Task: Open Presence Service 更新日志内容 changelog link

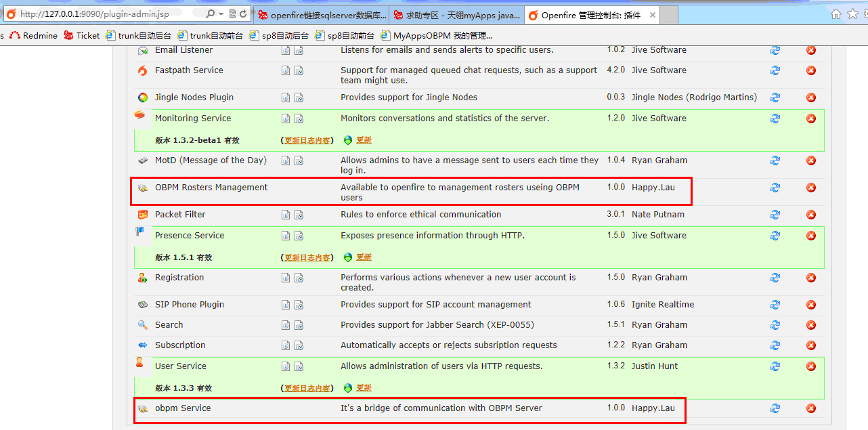Action: [307, 257]
